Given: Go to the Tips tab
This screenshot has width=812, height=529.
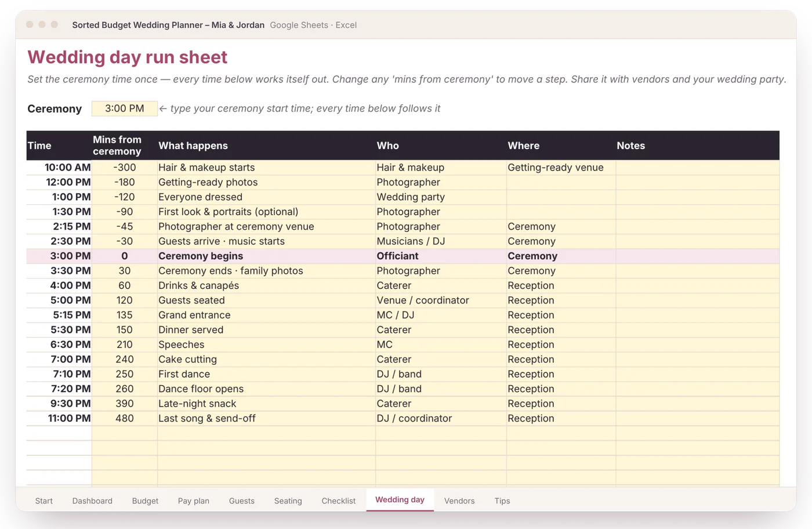Looking at the screenshot, I should (502, 501).
